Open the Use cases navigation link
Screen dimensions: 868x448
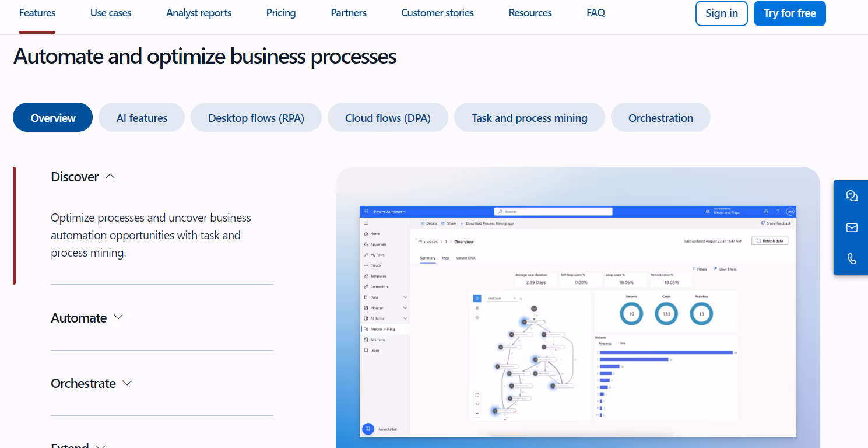[x=111, y=13]
